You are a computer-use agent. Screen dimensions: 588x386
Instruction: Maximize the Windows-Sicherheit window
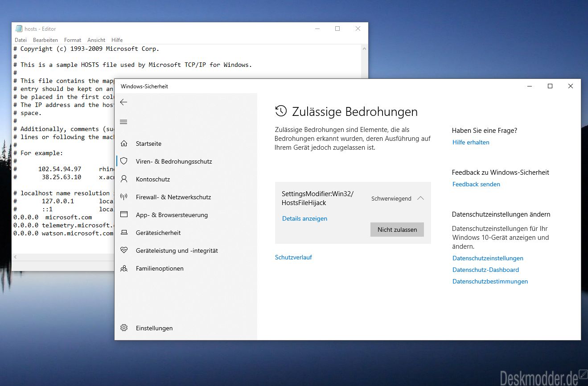550,86
